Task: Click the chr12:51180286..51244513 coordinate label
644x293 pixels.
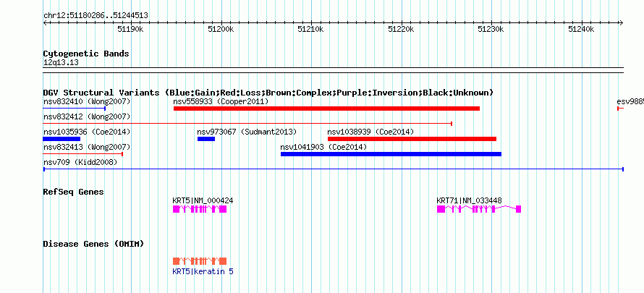Action: (96, 16)
